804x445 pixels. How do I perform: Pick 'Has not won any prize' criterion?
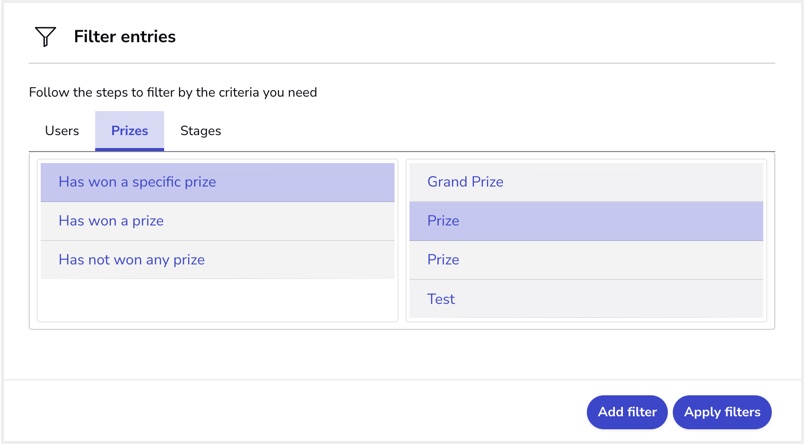click(x=217, y=260)
